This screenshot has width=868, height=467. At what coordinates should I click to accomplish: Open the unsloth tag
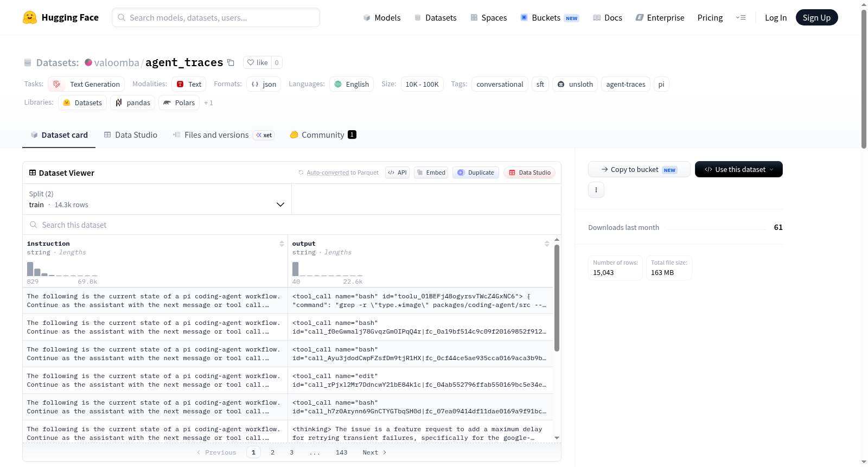pyautogui.click(x=575, y=84)
